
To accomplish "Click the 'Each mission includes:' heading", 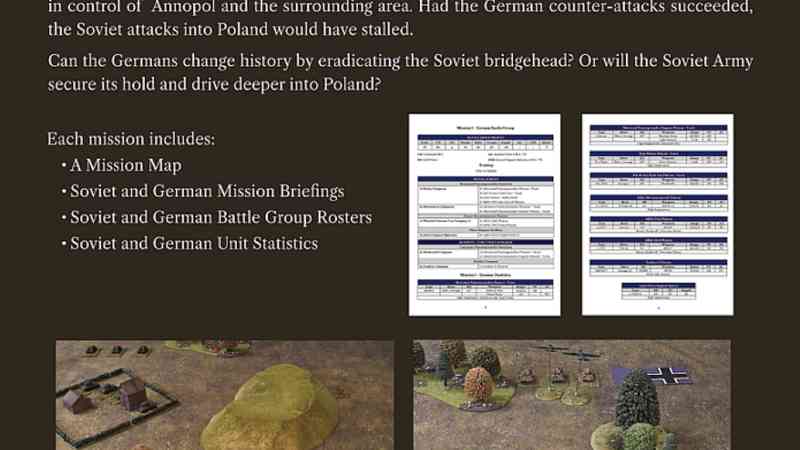I will click(x=130, y=138).
